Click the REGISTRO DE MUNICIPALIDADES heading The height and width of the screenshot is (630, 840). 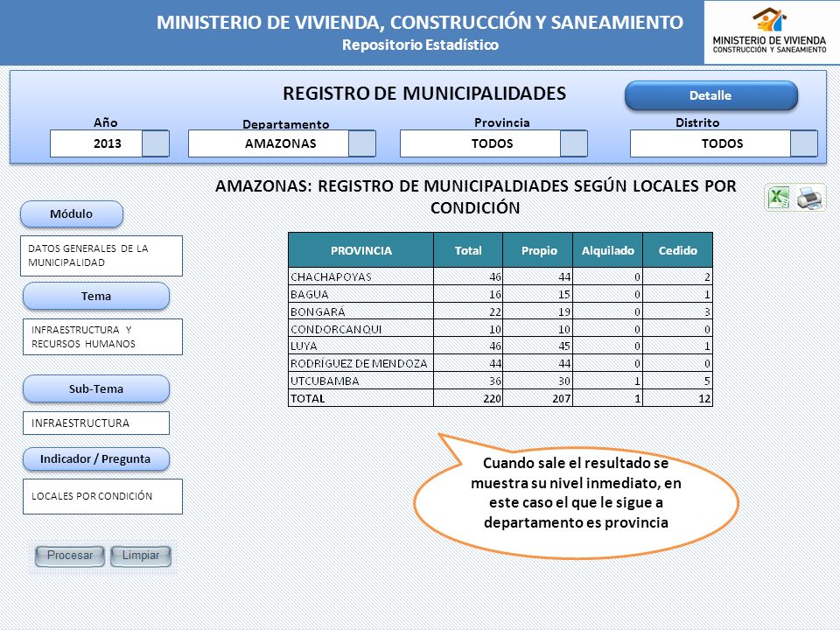(x=424, y=94)
